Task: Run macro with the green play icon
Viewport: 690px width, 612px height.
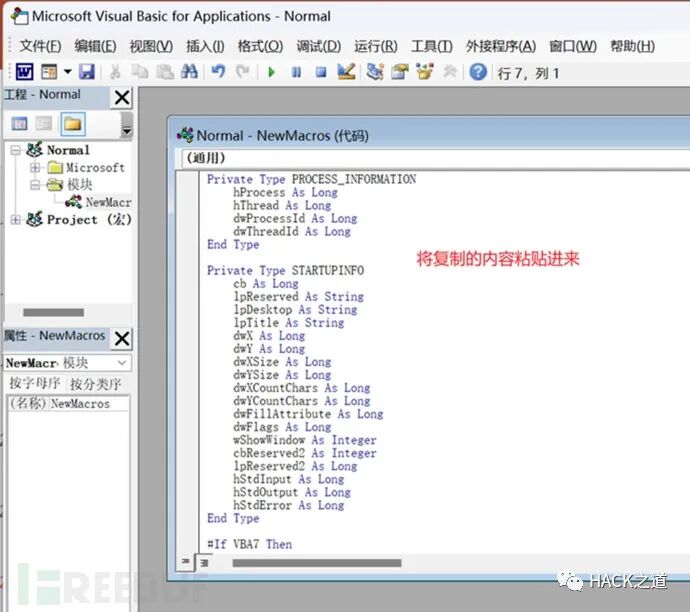Action: click(271, 72)
